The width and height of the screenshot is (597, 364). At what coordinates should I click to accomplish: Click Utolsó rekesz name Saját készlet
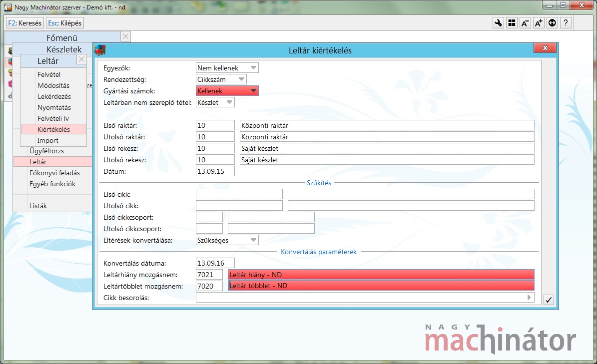(x=387, y=160)
